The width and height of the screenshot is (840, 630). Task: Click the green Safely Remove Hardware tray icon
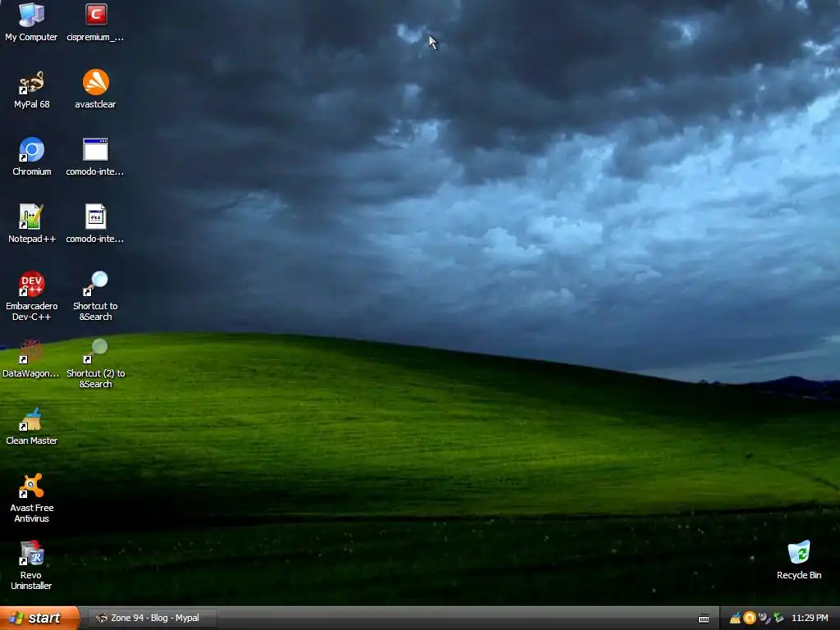[x=778, y=619]
